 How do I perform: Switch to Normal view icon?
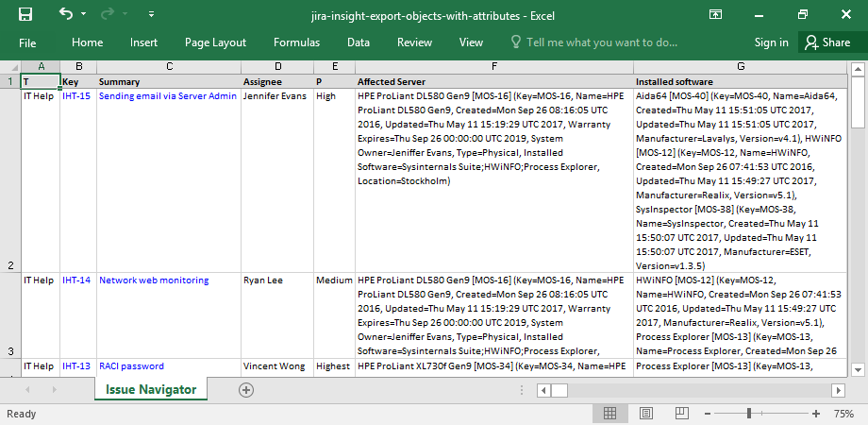610,414
